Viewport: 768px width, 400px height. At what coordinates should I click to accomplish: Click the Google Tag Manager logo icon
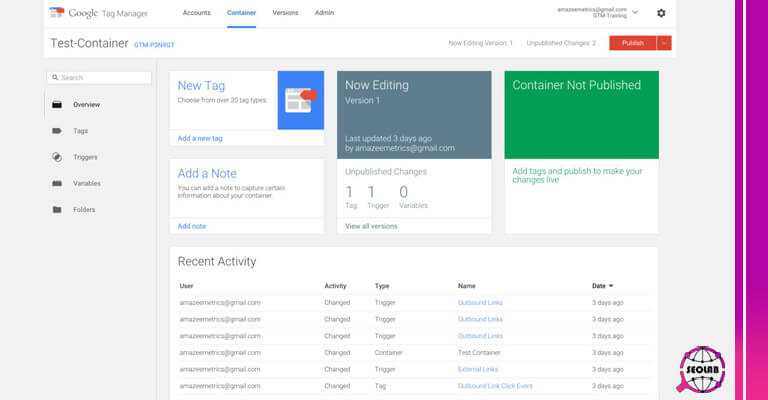[56, 13]
